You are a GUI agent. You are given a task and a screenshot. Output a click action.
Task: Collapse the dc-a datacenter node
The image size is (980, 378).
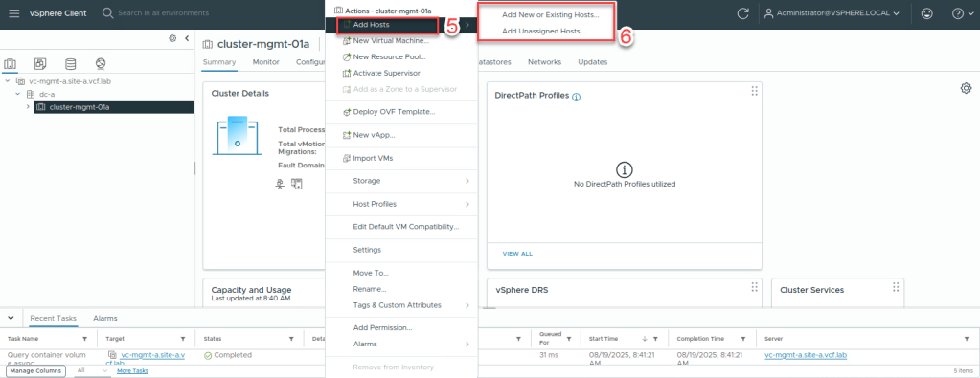point(18,95)
